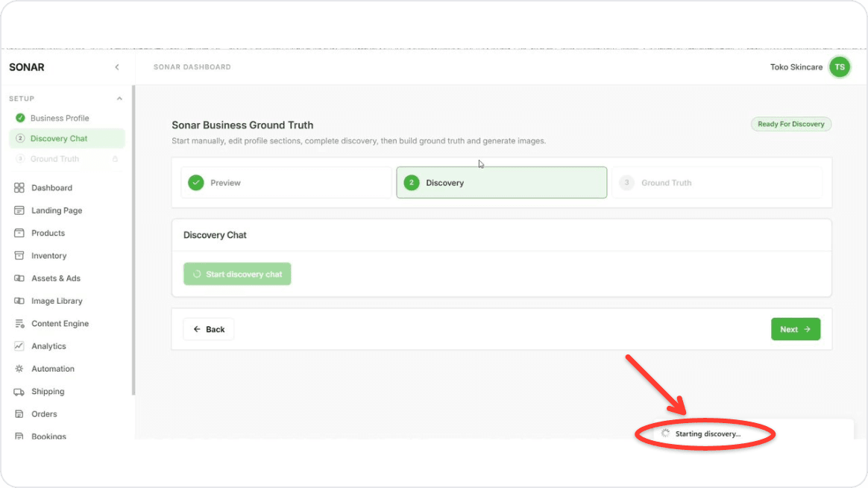
Task: Click the Products box icon
Action: [19, 234]
